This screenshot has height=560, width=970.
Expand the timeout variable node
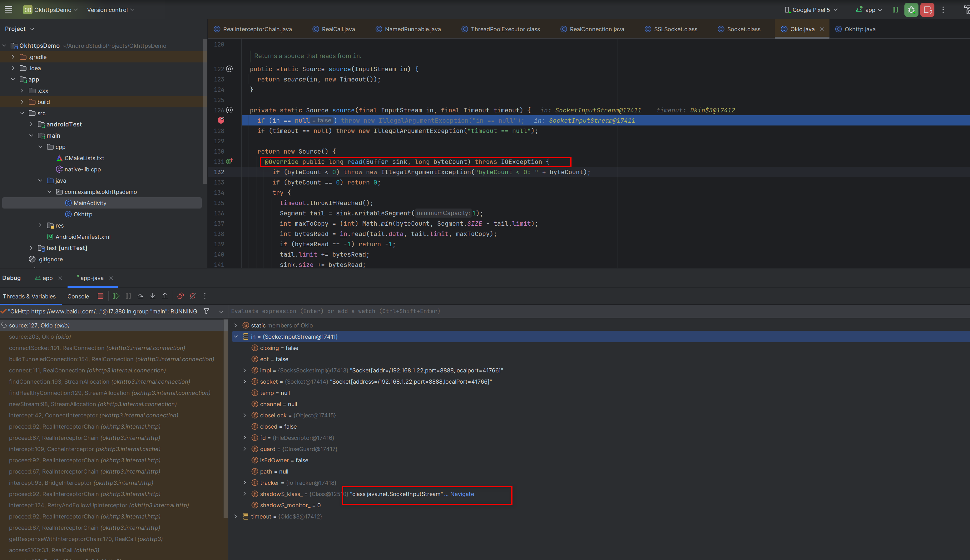tap(236, 517)
